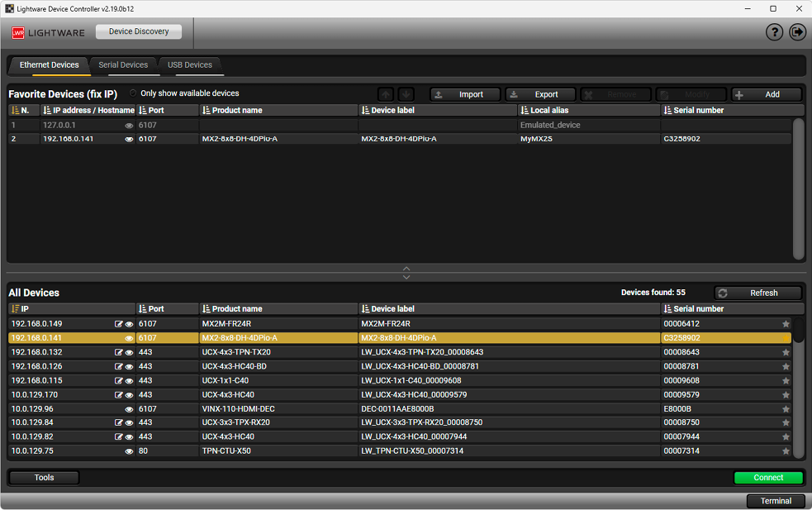Click favorite star for VINX-110-HDMI-DEC row

click(786, 409)
